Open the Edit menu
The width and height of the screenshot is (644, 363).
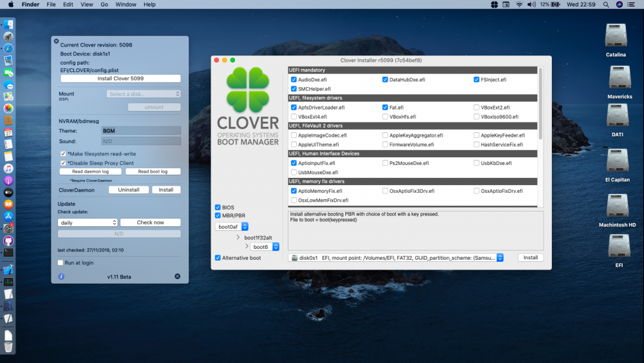[68, 5]
